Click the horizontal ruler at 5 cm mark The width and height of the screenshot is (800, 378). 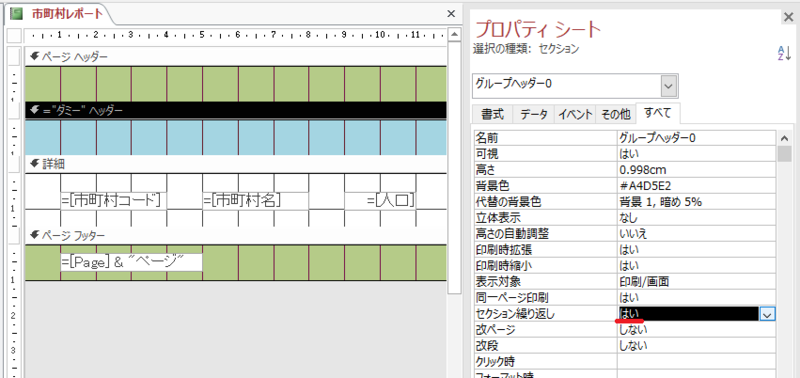coord(202,35)
